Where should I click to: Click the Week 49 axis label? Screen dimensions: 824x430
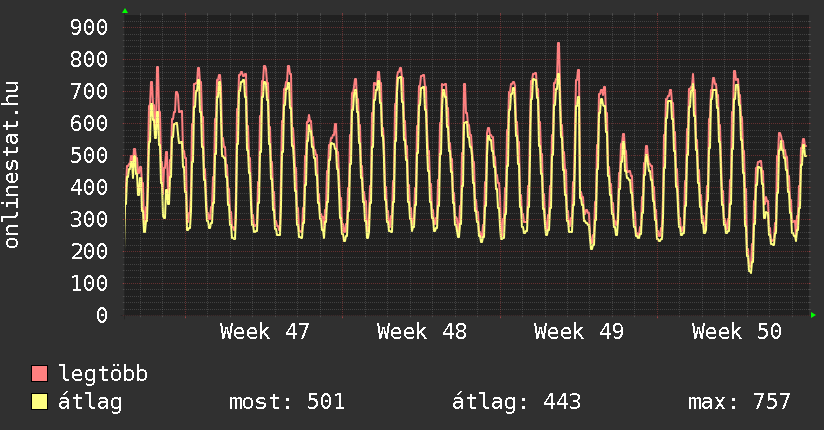[x=579, y=332]
